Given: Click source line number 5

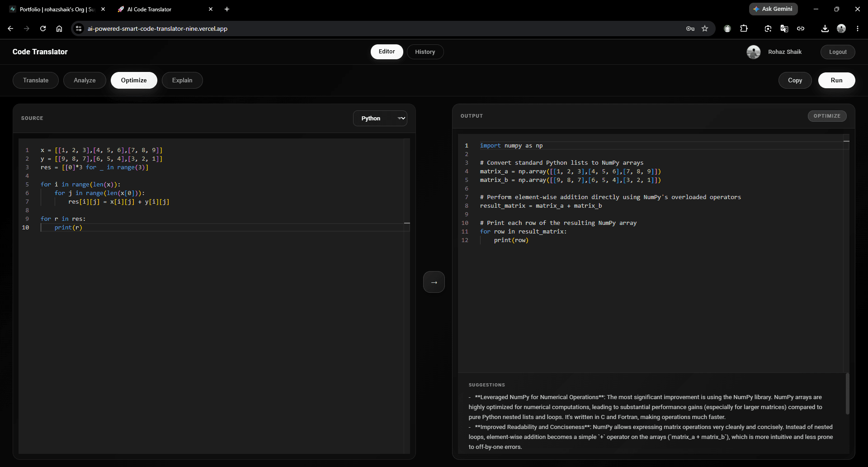Looking at the screenshot, I should [27, 185].
